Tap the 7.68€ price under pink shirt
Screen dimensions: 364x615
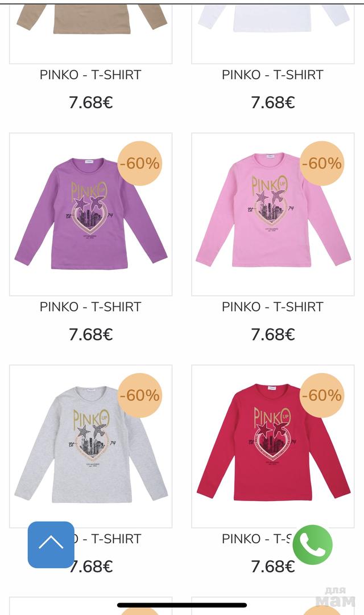pyautogui.click(x=272, y=335)
